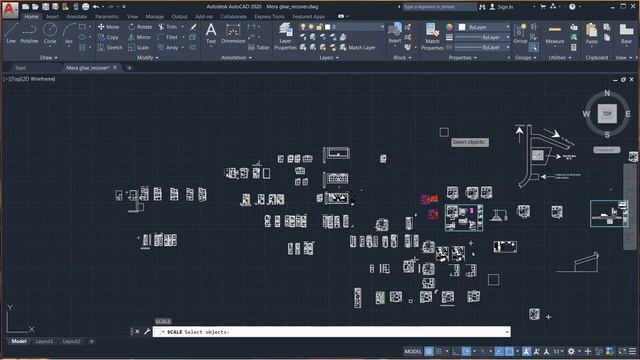This screenshot has width=640, height=360.
Task: Toggle grid display in status bar
Action: (429, 351)
